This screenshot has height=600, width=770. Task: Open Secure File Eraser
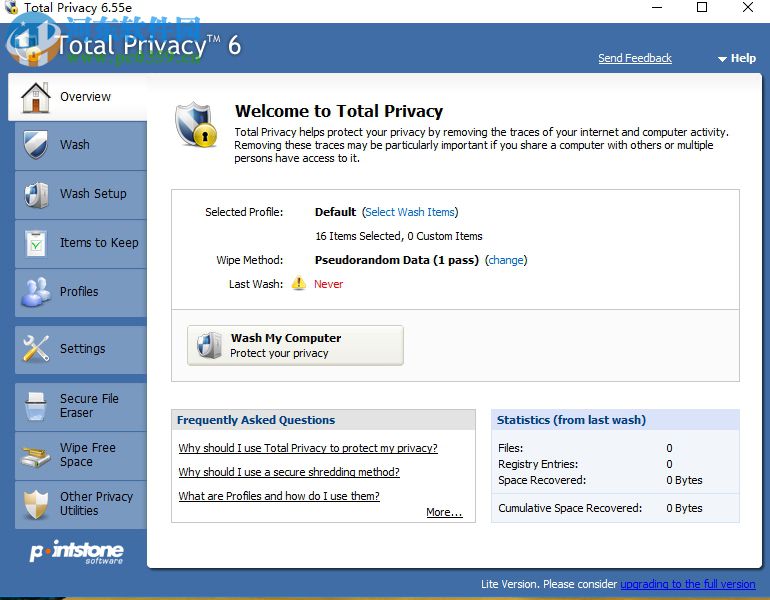tap(81, 407)
